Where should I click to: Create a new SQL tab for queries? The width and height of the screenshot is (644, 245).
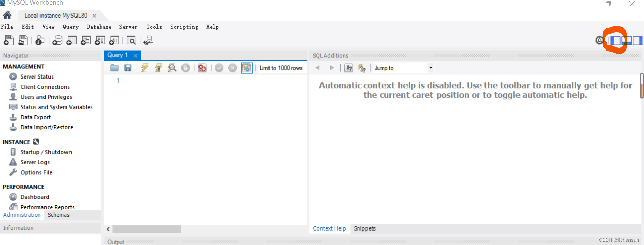[9, 40]
